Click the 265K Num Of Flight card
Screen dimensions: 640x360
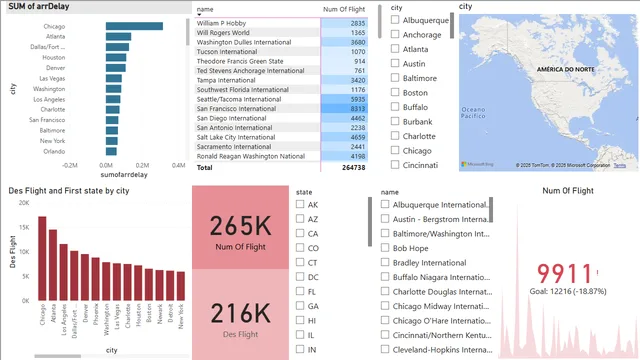[x=240, y=227]
